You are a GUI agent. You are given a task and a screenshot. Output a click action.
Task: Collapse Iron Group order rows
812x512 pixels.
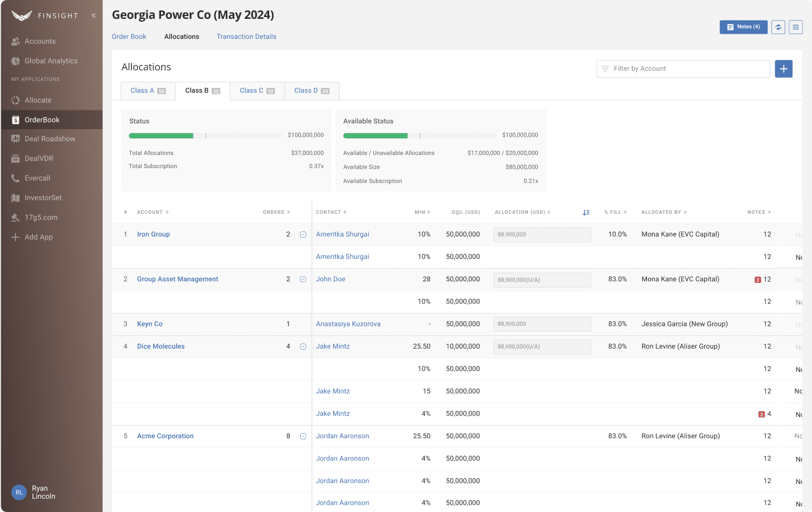coord(303,234)
